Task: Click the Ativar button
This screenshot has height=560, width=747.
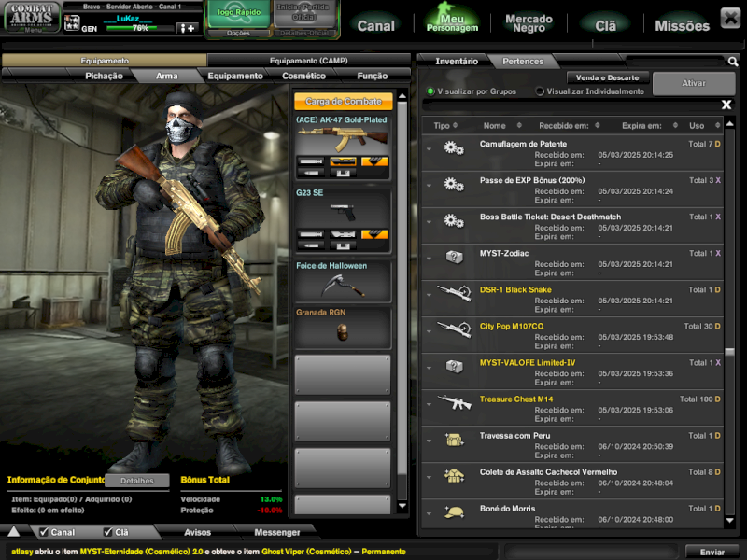Action: coord(693,83)
